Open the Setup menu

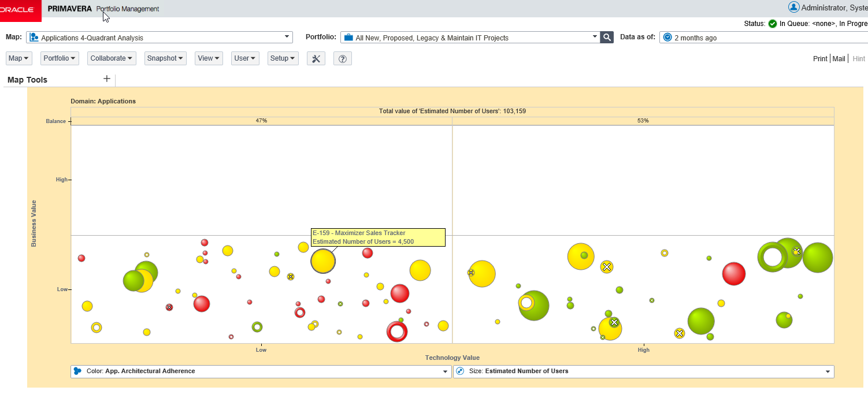tap(283, 58)
